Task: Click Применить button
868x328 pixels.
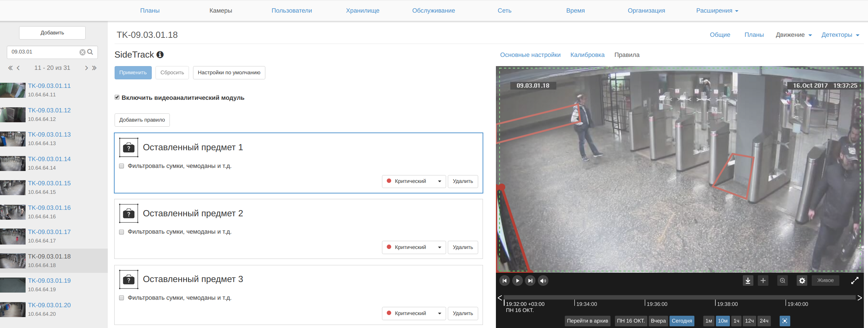Action: click(x=133, y=73)
